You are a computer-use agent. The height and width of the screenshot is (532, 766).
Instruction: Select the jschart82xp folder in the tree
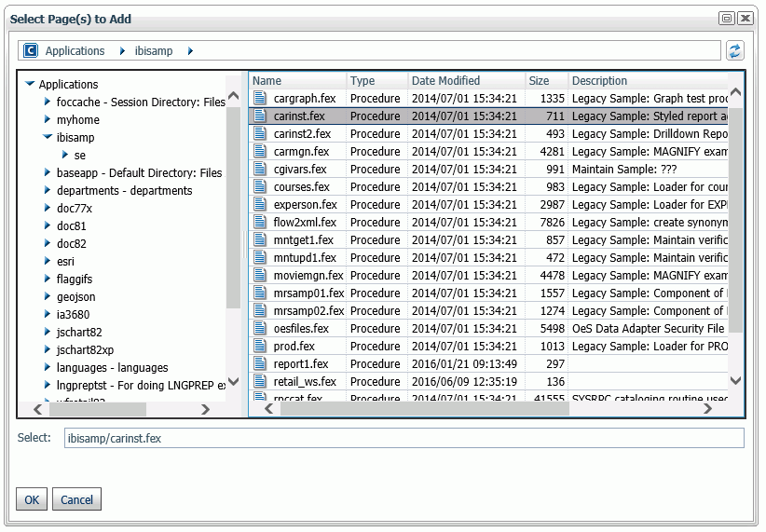85,349
